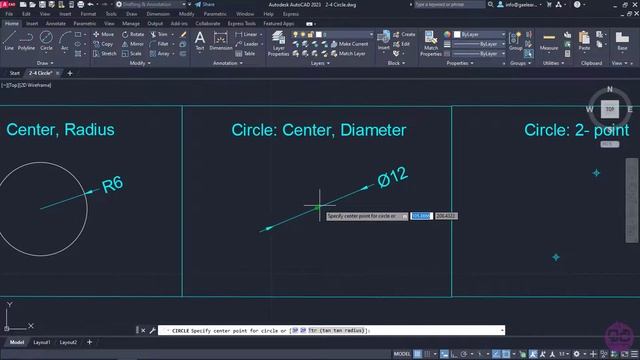Click the Leader button

247,44
